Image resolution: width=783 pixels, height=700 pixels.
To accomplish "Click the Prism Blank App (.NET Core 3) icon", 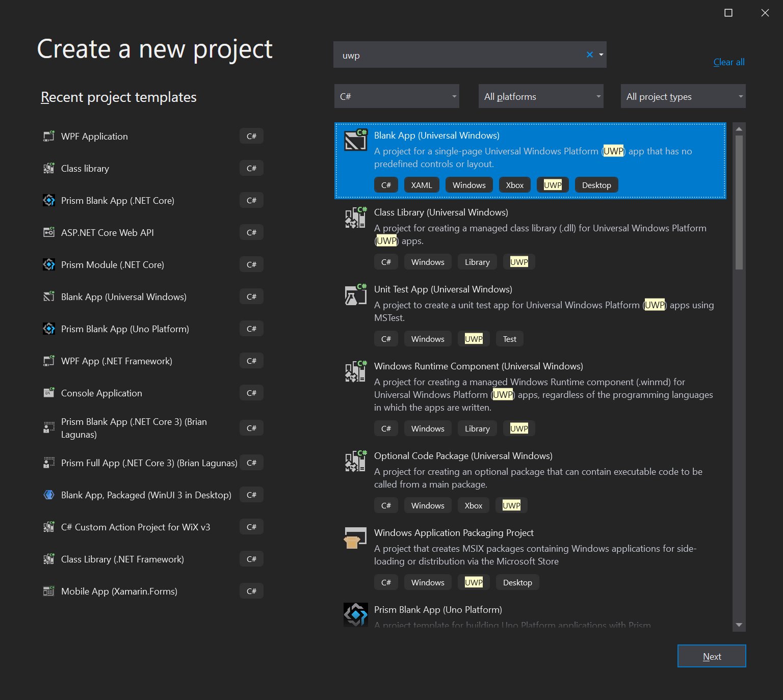I will click(x=49, y=427).
